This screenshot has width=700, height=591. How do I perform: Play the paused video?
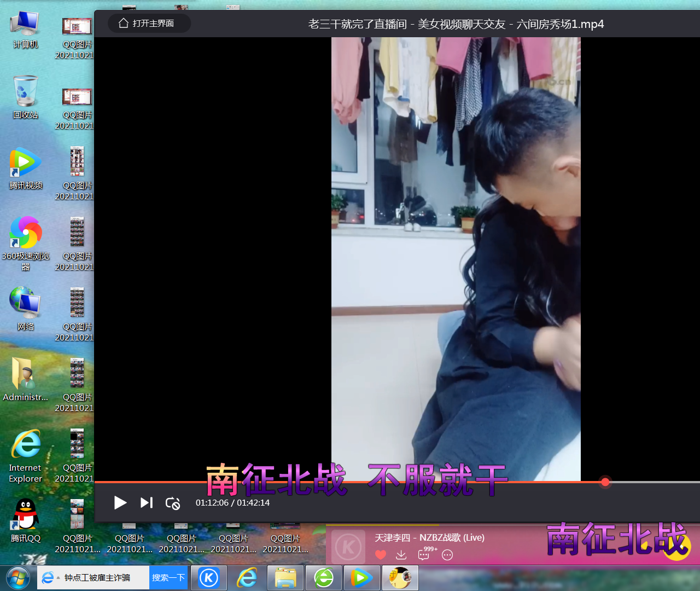click(x=120, y=502)
